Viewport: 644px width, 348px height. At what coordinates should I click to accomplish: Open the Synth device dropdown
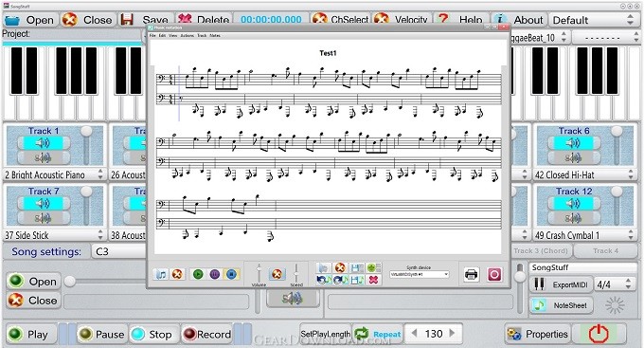coord(419,274)
